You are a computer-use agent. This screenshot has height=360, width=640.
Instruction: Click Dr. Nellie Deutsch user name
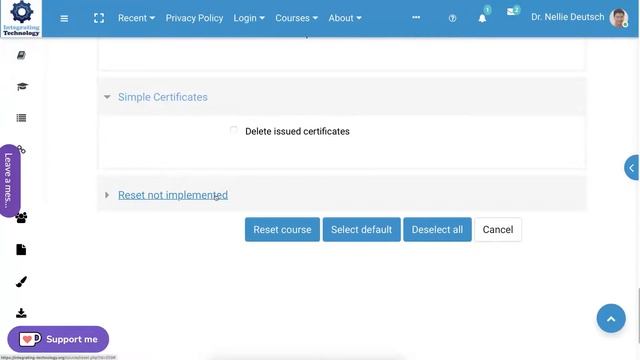click(567, 17)
